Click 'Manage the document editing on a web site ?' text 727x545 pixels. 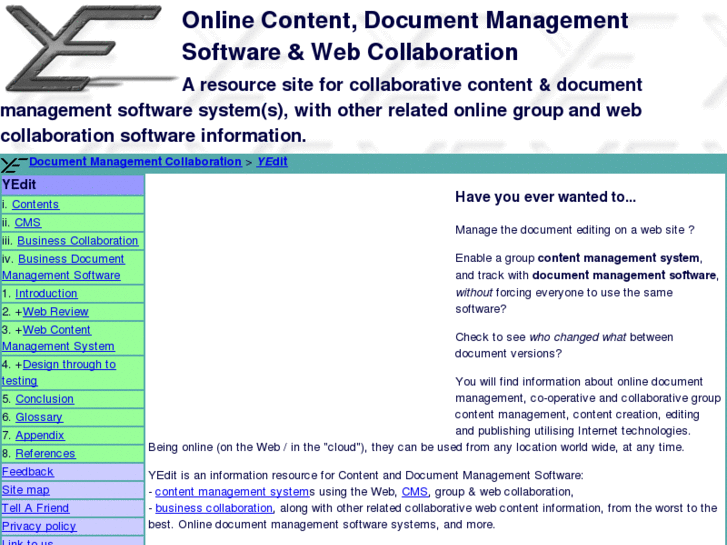574,230
